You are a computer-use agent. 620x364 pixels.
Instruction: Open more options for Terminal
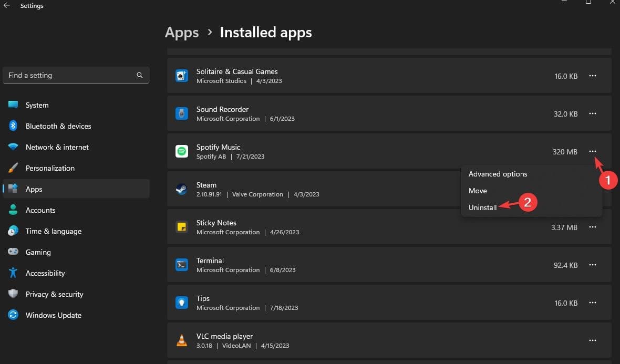(592, 264)
